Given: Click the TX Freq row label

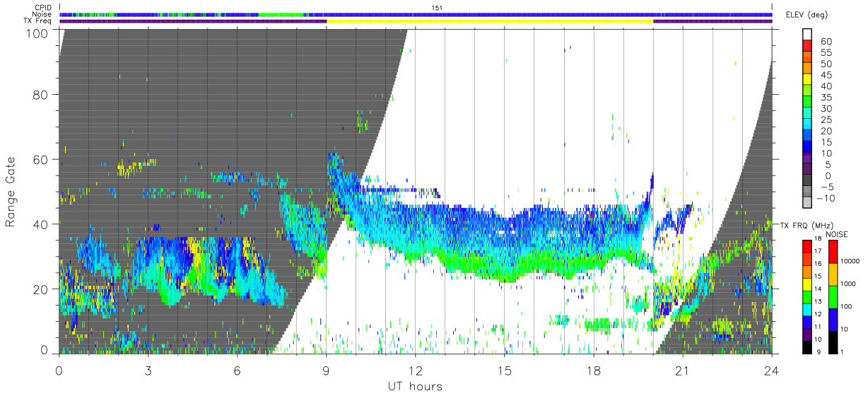Looking at the screenshot, I should click(x=37, y=21).
